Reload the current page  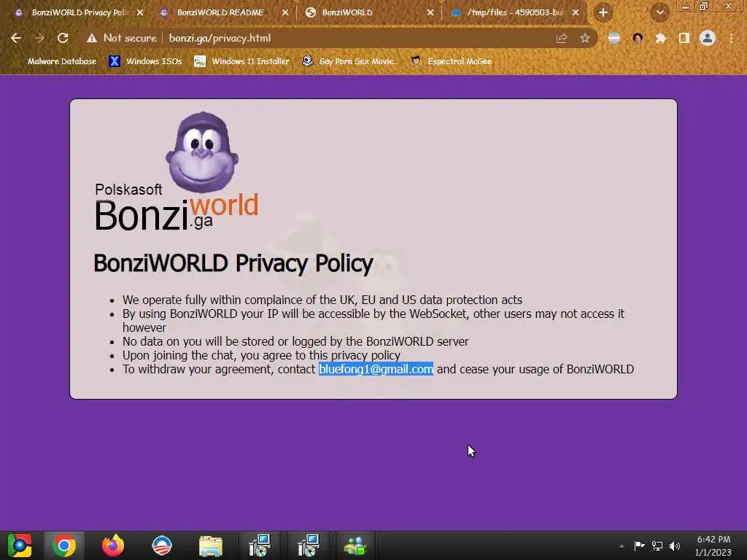click(x=63, y=38)
